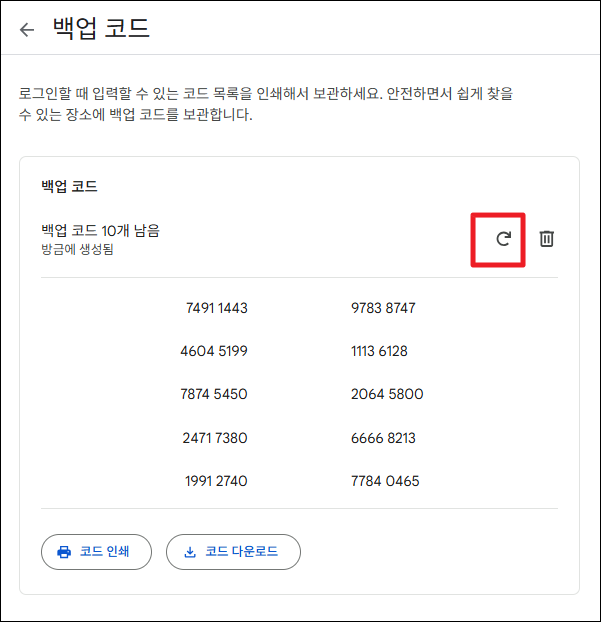601x622 pixels.
Task: Select backup code 7491 1443
Action: [216, 308]
